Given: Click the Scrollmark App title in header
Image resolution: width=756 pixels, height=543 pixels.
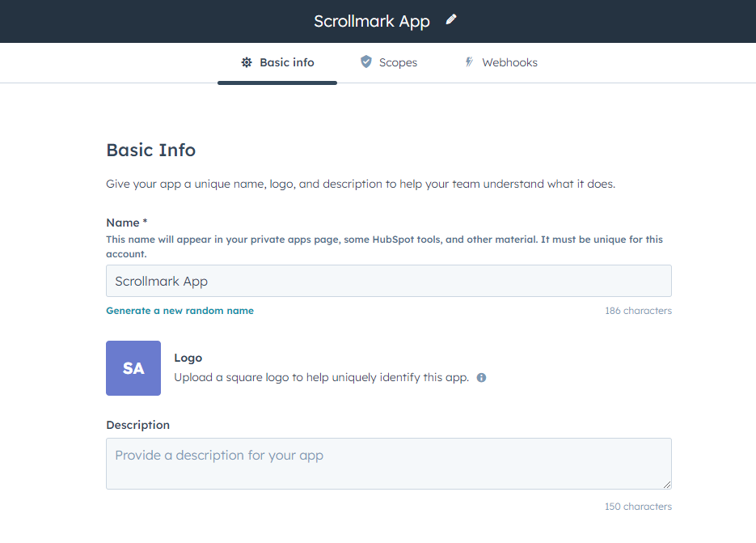Looking at the screenshot, I should click(x=372, y=21).
